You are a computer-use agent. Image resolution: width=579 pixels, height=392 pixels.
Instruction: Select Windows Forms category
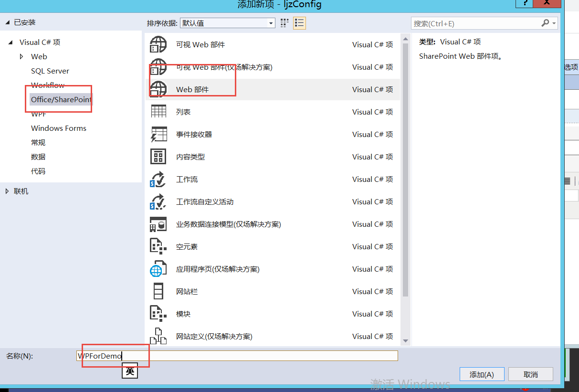coord(59,128)
